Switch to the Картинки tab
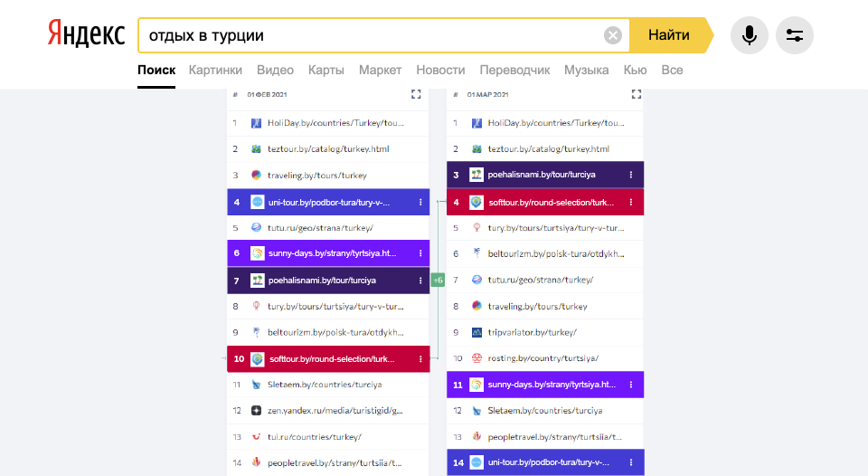868x476 pixels. coord(215,71)
